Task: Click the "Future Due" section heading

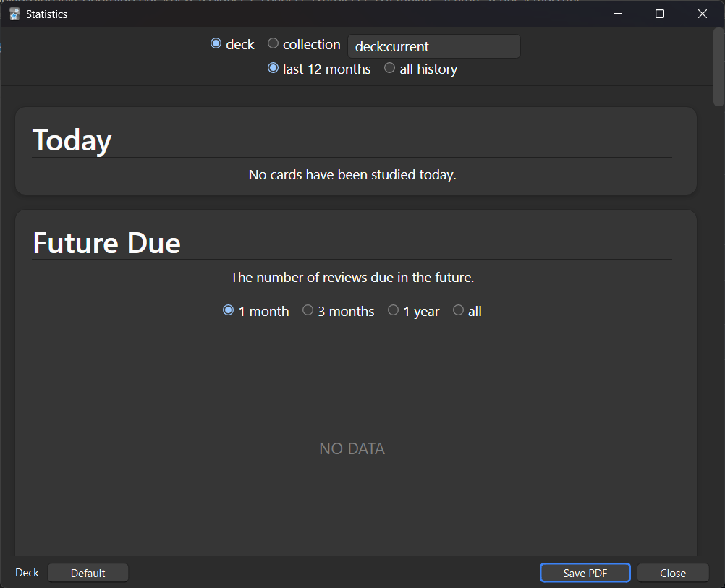Action: (x=106, y=243)
